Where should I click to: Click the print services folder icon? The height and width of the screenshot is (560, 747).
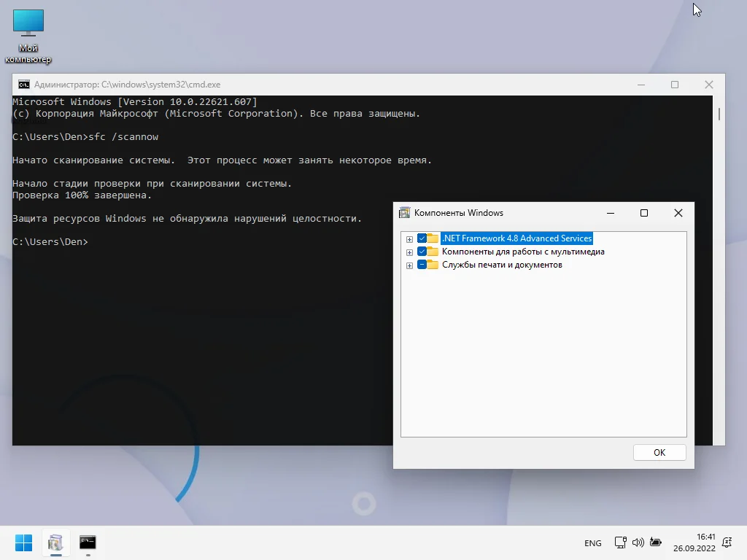(433, 265)
